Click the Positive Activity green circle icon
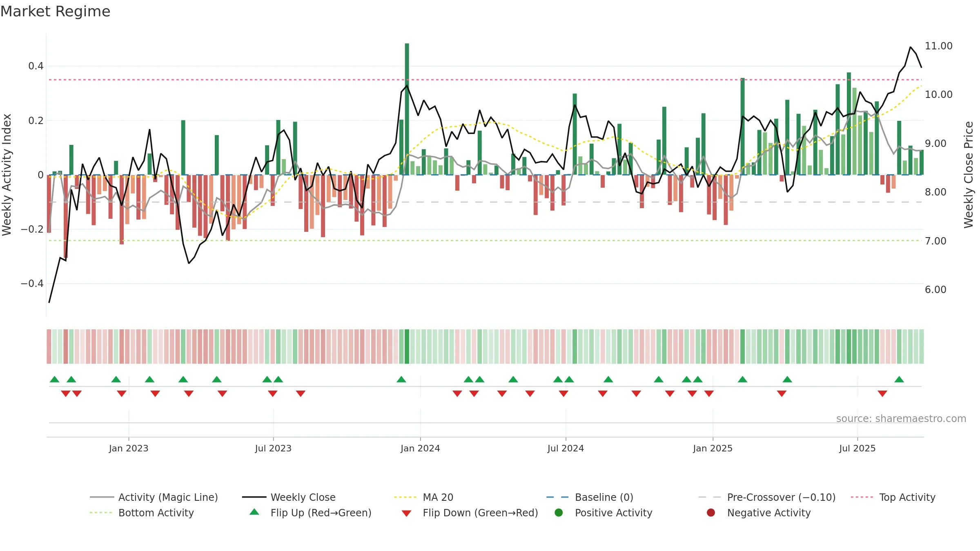 (x=559, y=513)
